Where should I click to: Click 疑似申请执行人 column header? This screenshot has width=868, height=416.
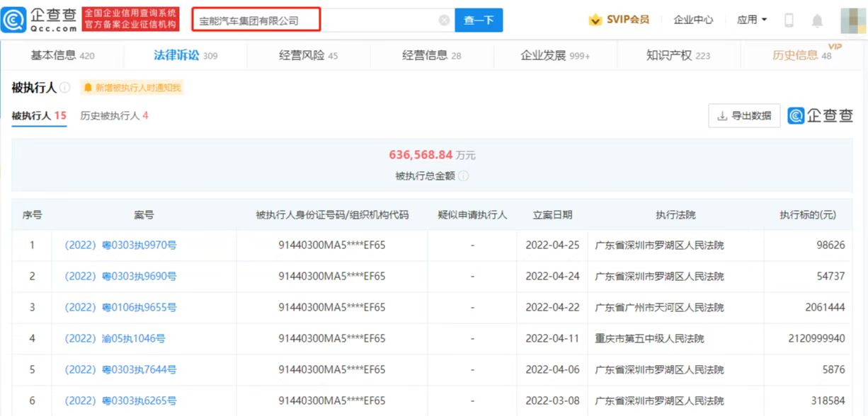[472, 215]
